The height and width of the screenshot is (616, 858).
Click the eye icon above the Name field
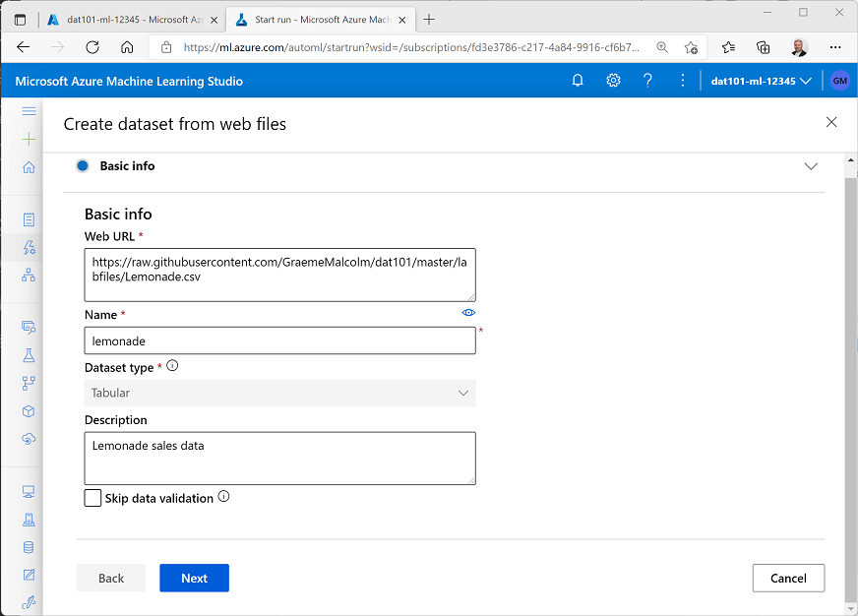[468, 312]
